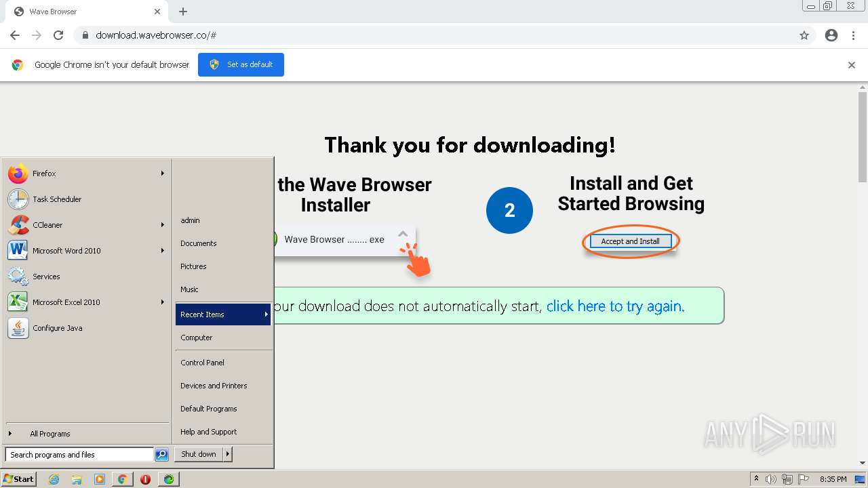Viewport: 868px width, 488px height.
Task: Expand Shut down options arrow
Action: pos(228,454)
